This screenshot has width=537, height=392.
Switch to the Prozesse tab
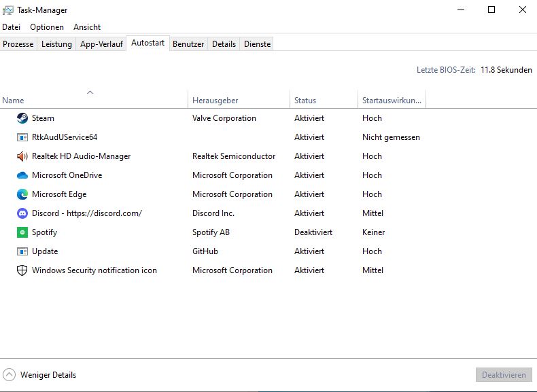[x=18, y=44]
